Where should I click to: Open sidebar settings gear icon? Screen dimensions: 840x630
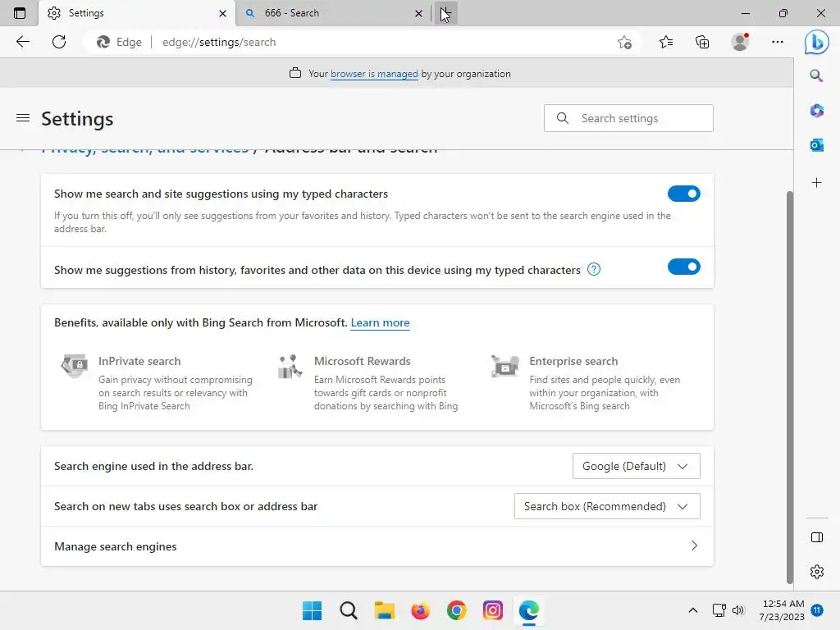click(816, 572)
